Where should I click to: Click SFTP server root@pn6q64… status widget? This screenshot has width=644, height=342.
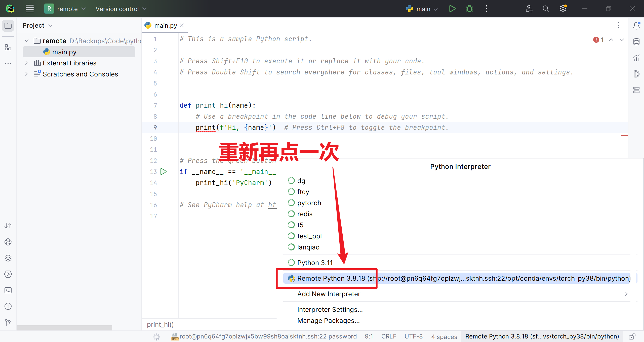point(264,336)
